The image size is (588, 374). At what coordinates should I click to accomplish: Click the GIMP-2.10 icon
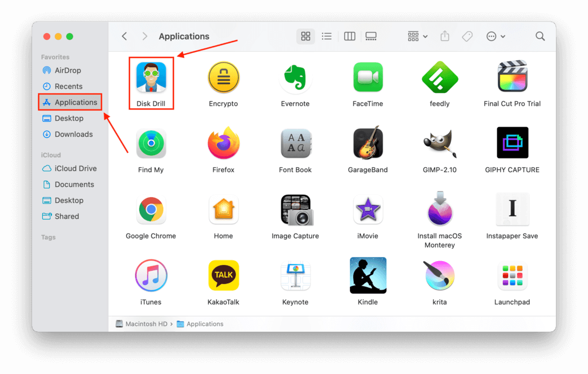440,143
